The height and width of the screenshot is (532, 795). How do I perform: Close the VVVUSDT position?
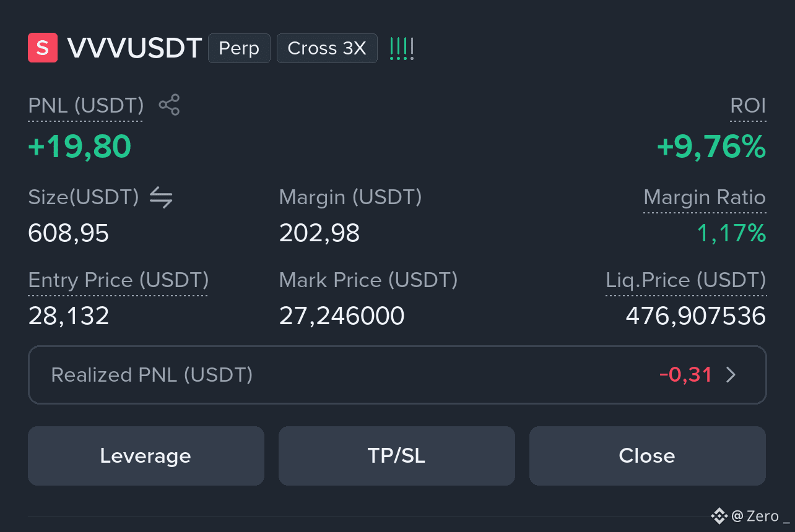pyautogui.click(x=647, y=456)
